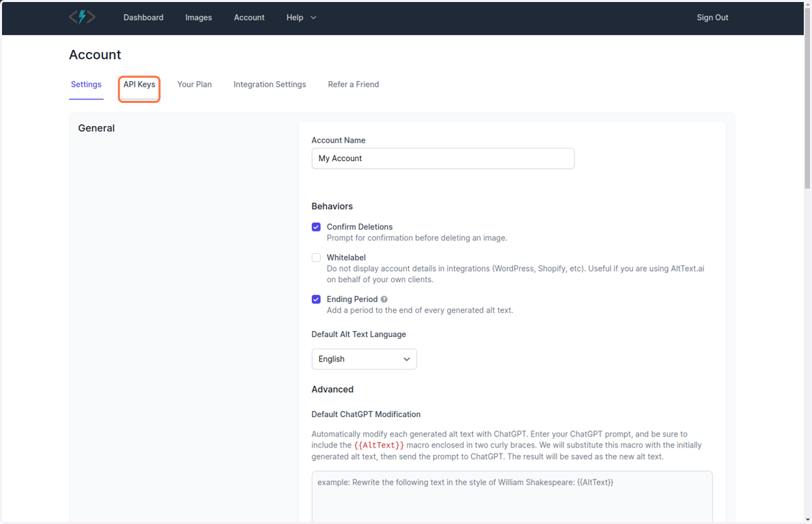Focus the Account Name input field
Screen dimensions: 812x524
click(x=443, y=158)
